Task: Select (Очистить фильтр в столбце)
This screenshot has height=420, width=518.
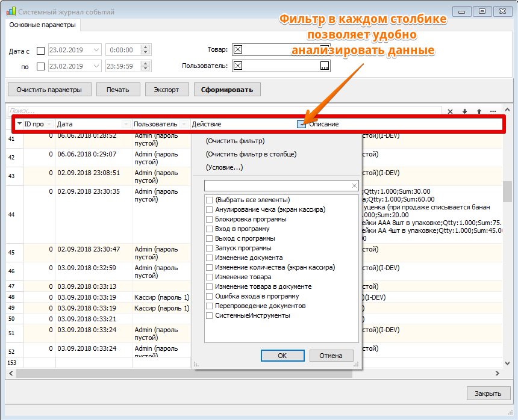Action: [x=251, y=154]
